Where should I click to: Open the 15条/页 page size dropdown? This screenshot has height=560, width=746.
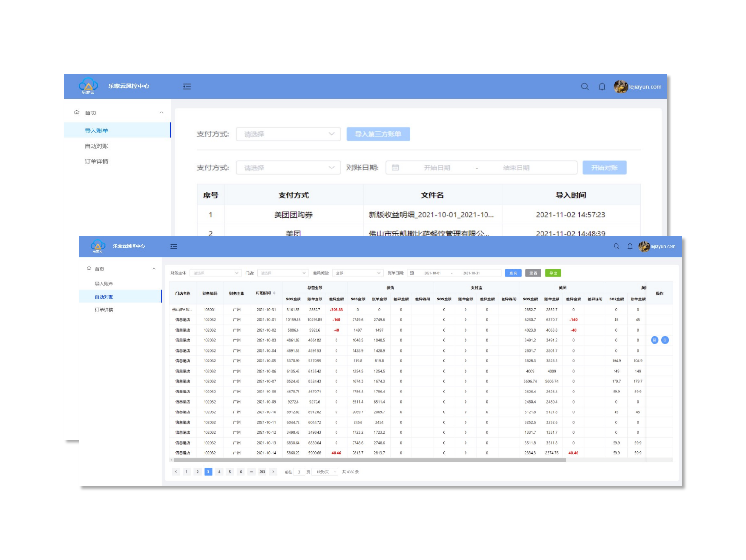point(326,472)
